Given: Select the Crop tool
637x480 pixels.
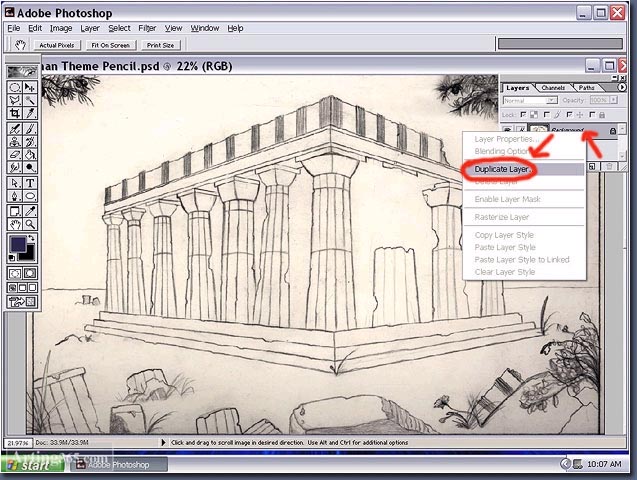Looking at the screenshot, I should click(x=15, y=113).
